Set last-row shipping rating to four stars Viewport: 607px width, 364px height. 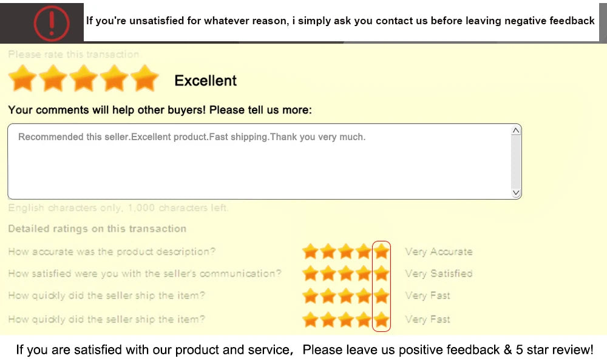364,319
